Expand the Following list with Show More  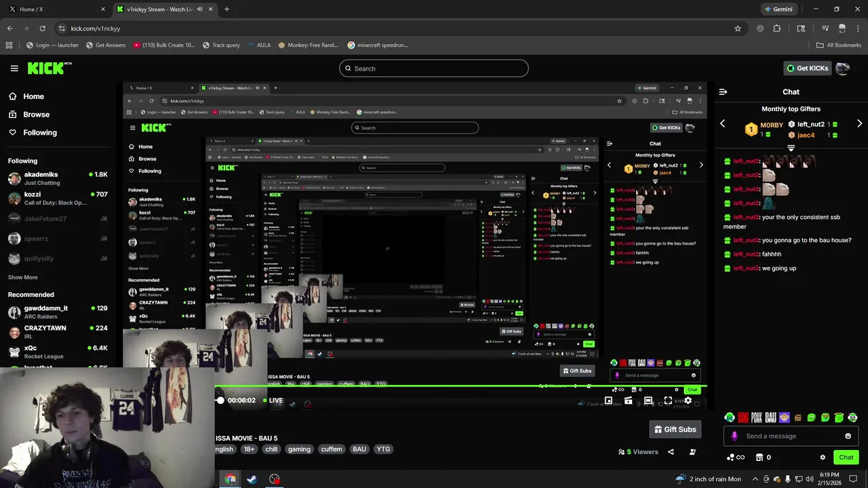pos(22,277)
